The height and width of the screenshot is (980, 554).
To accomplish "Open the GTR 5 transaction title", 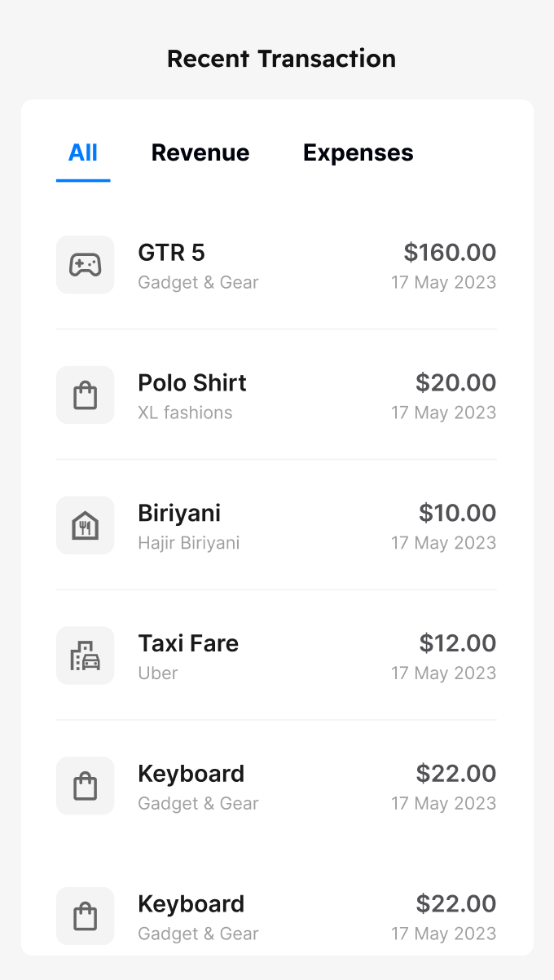I will [171, 253].
